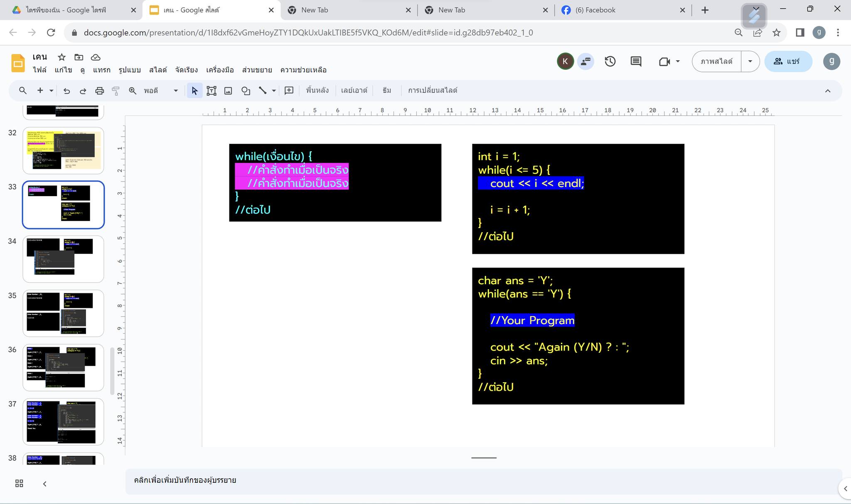Screen dimensions: 851x504
Task: Click the Layout button
Action: point(354,90)
